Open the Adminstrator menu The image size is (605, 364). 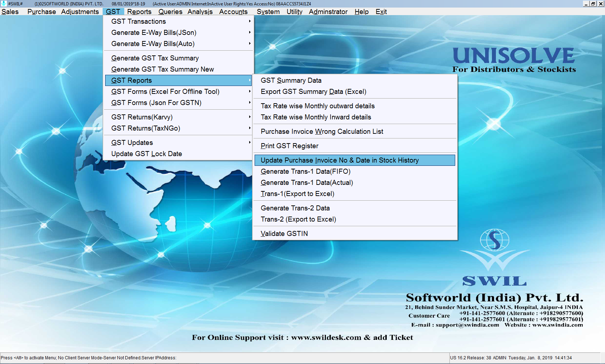pos(328,12)
